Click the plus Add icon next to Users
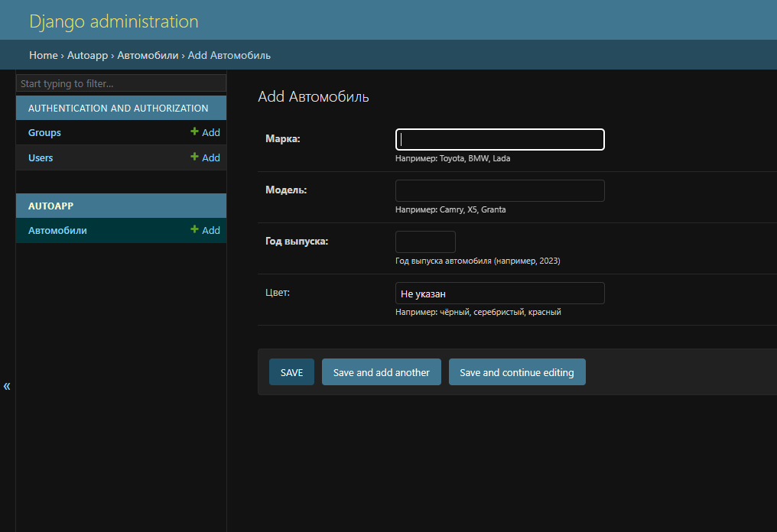This screenshot has height=532, width=777. point(205,158)
